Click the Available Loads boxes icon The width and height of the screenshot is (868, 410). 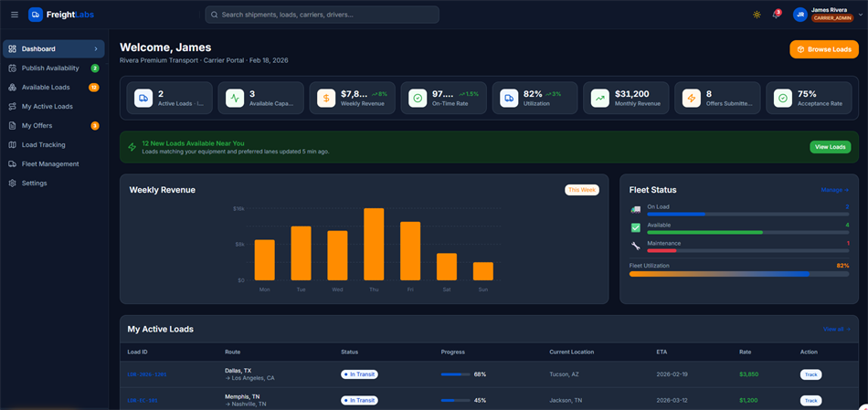click(x=12, y=88)
